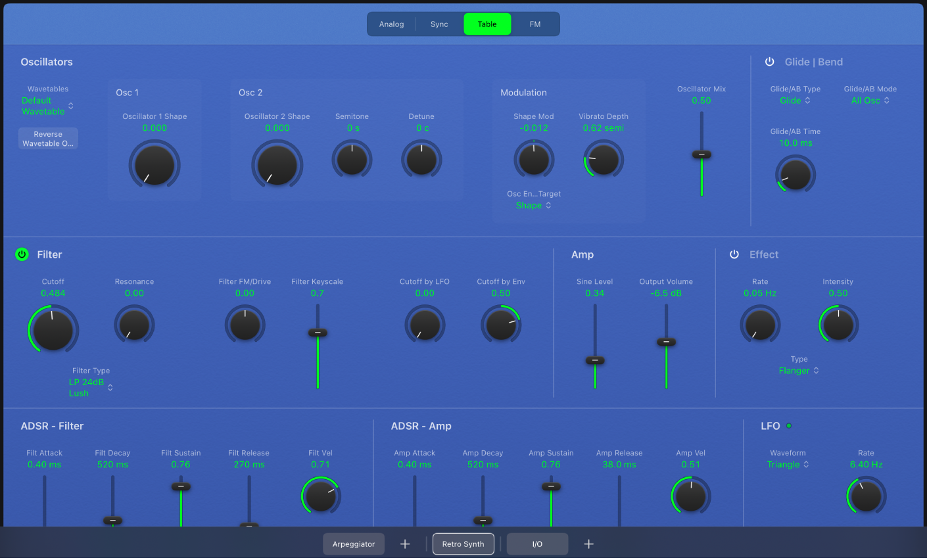The image size is (927, 560).
Task: Activate the Glide | Bend power icon
Action: coord(769,61)
